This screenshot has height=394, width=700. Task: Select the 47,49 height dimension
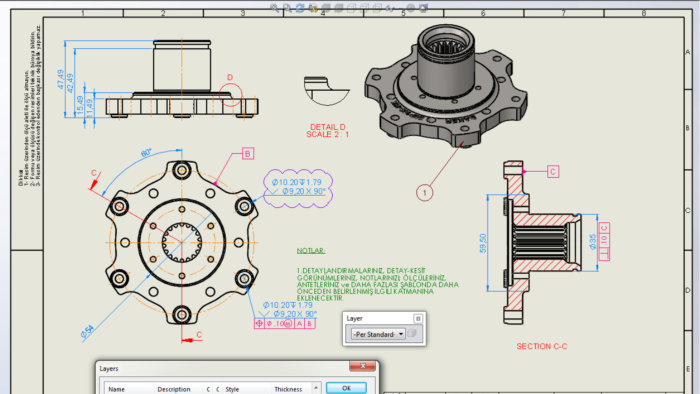[61, 79]
